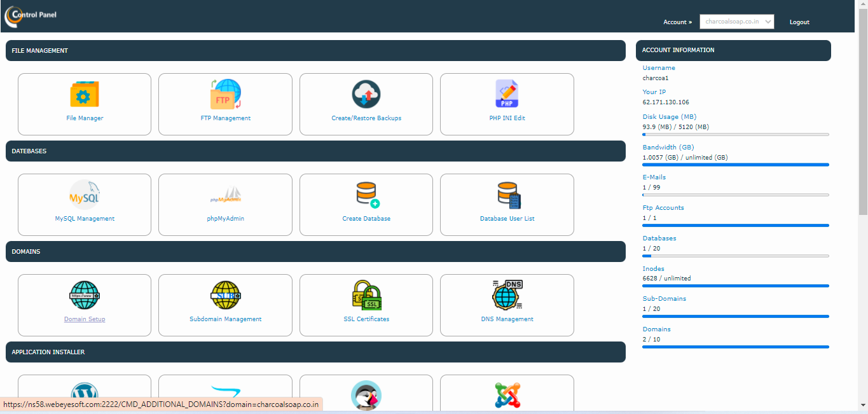Click the 6628 / unlimited inodes value
868x414 pixels.
tap(666, 279)
